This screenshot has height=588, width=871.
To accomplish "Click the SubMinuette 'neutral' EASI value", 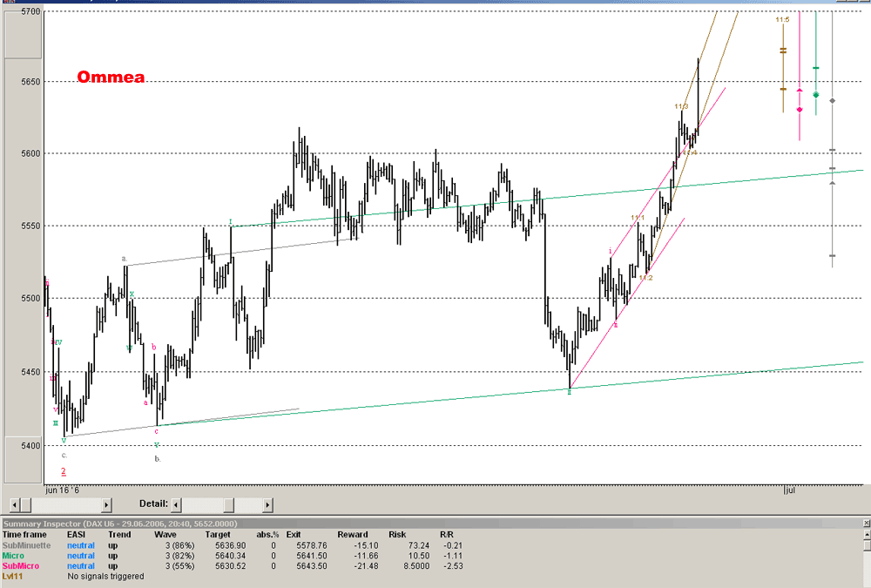I will [x=80, y=546].
